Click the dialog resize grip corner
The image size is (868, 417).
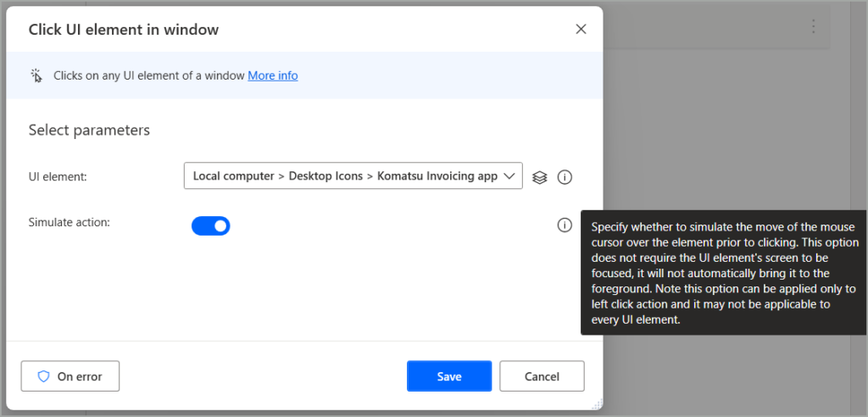(x=598, y=404)
